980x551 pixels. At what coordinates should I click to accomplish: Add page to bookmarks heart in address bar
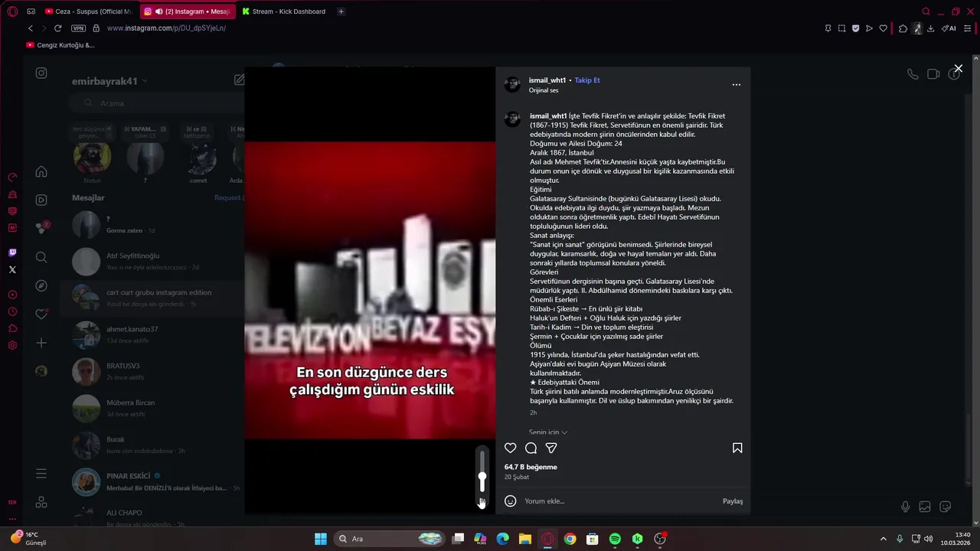coord(883,28)
